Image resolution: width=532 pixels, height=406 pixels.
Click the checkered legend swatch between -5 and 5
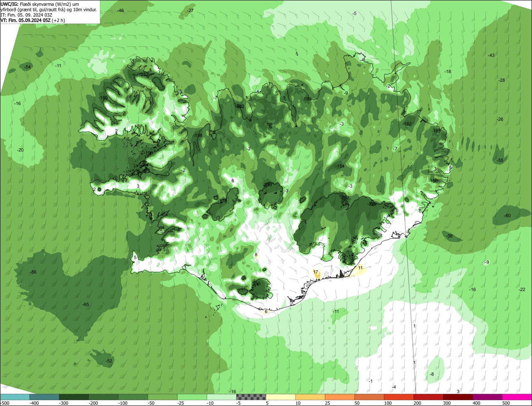[x=251, y=397]
